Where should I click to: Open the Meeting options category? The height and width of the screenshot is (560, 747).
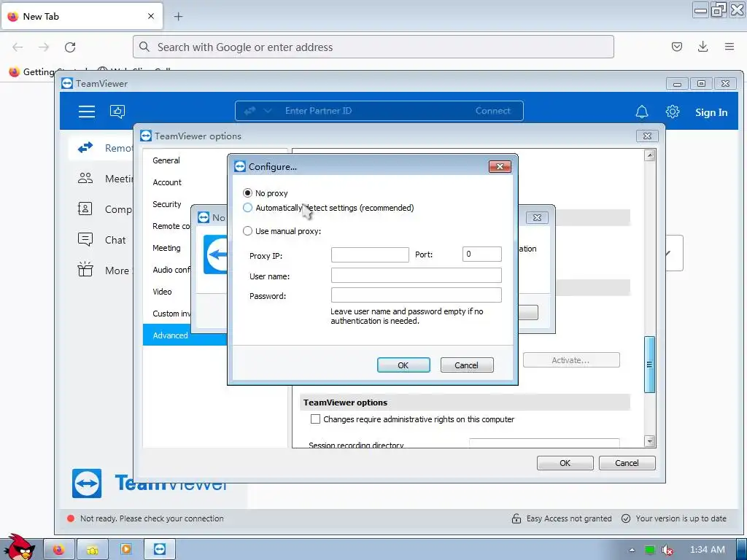[x=166, y=248]
